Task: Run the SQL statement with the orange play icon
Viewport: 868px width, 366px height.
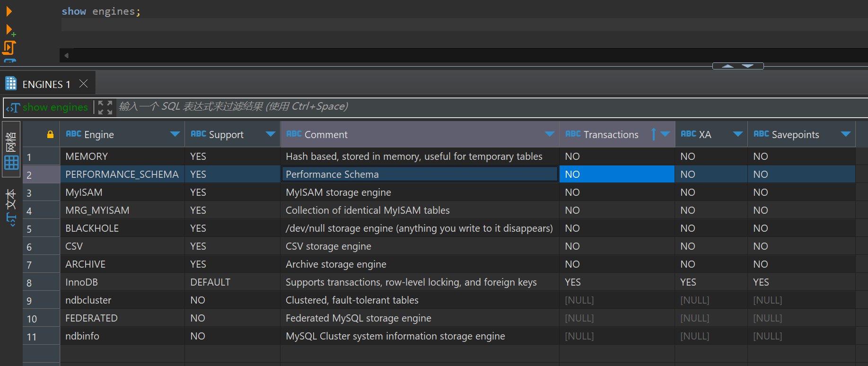Action: coord(9,11)
